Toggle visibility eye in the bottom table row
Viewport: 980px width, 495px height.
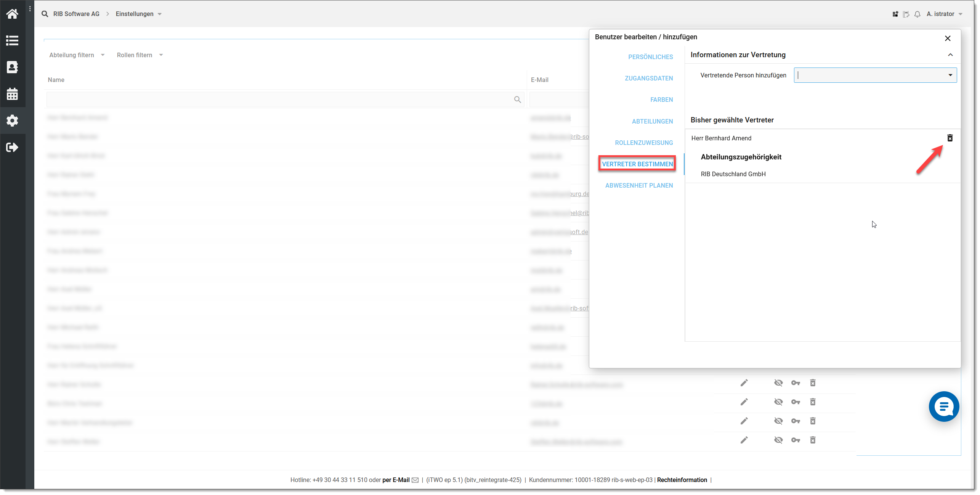tap(778, 440)
